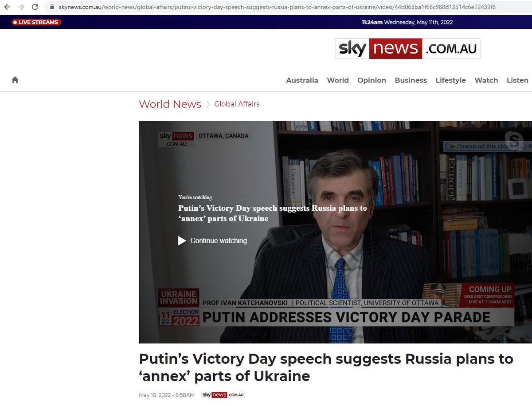Click the Sky News logo beside the date
Viewport: 532px width, 406px height.
[x=223, y=395]
